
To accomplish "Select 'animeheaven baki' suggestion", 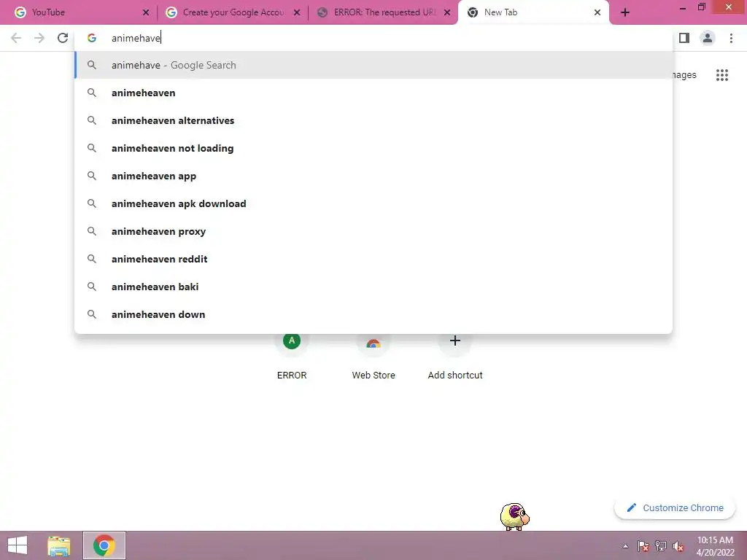I will point(373,286).
